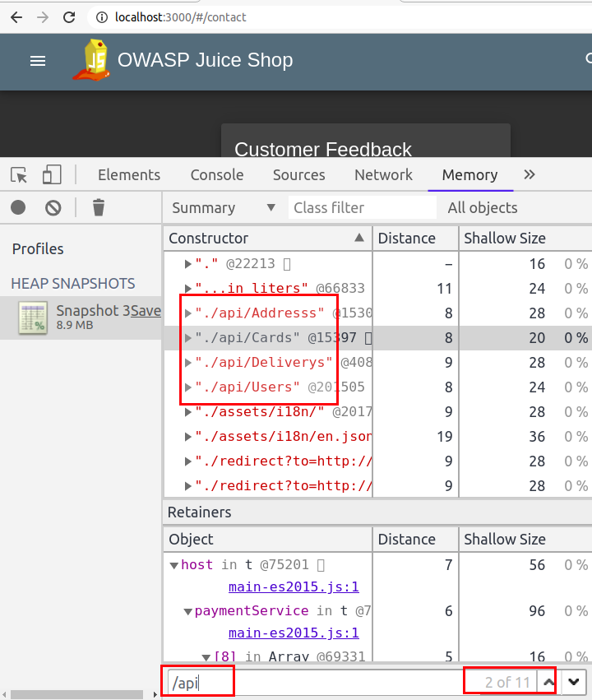Open the Elements tab
This screenshot has width=592, height=700.
click(x=129, y=175)
